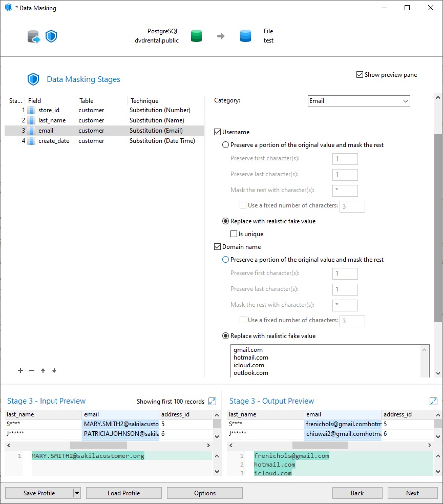Uncheck the Domain name checkbox

(217, 246)
